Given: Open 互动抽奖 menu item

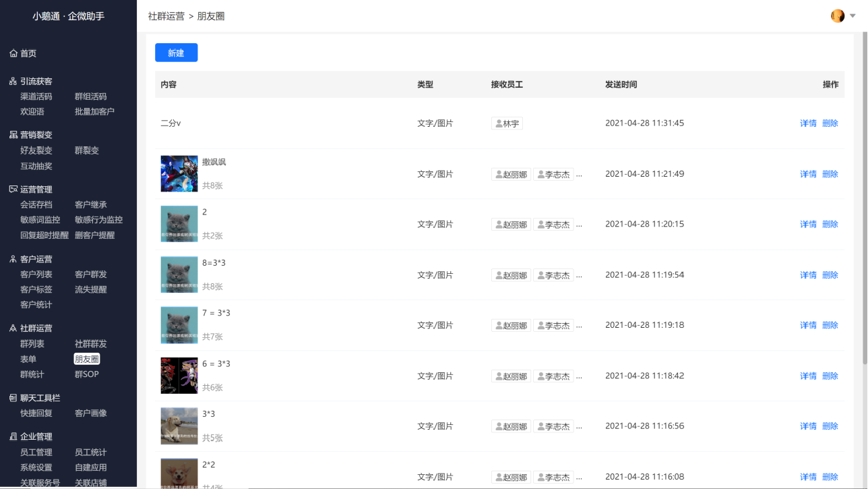Looking at the screenshot, I should [36, 166].
